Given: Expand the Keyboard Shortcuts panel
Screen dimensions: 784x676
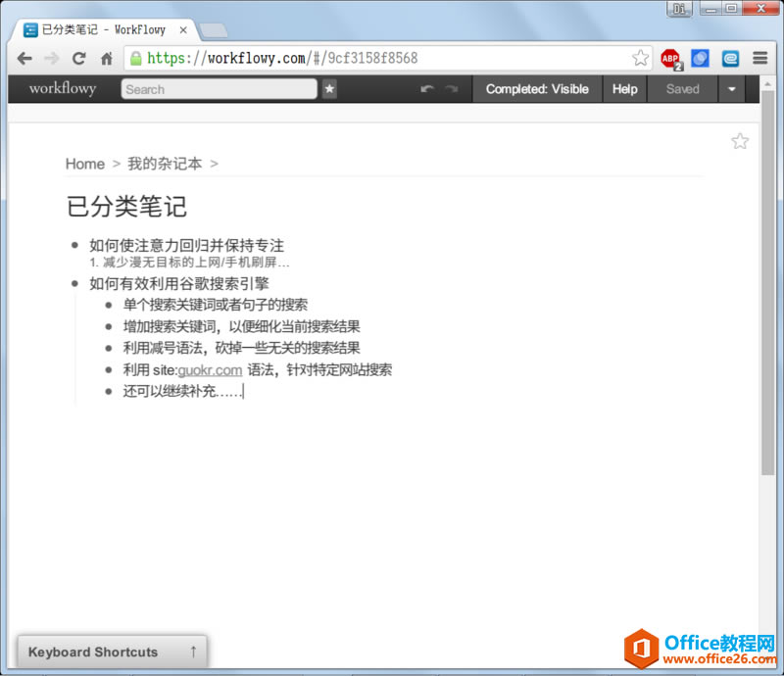Looking at the screenshot, I should pyautogui.click(x=111, y=652).
